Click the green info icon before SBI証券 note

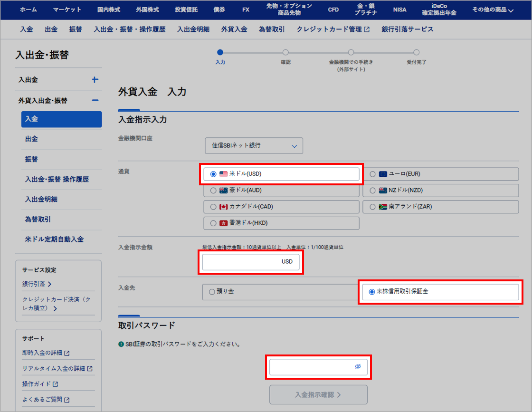(121, 344)
